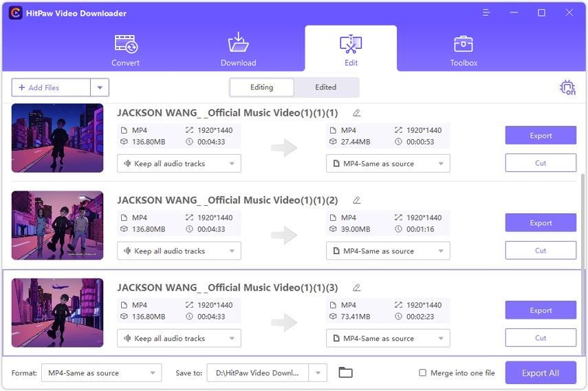Click the vertical scrollbar of the file list

coord(582,263)
